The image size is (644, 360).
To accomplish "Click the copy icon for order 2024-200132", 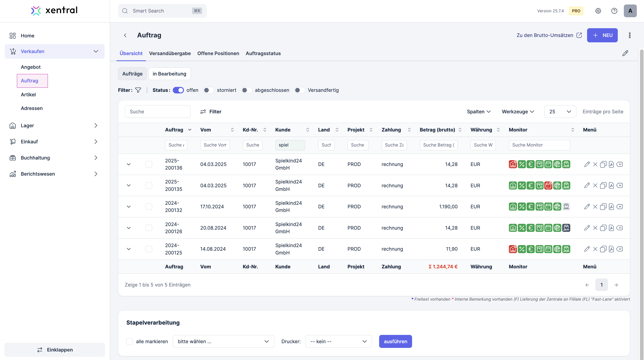I will pyautogui.click(x=603, y=207).
